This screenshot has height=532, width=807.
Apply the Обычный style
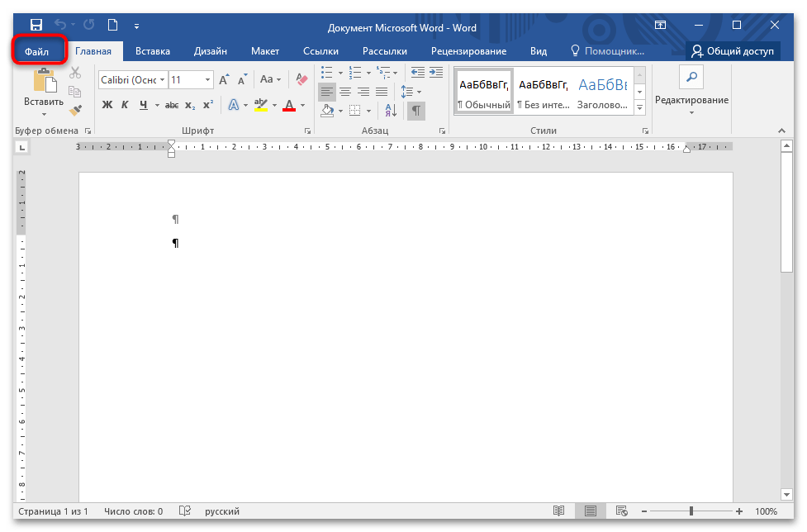tap(484, 93)
